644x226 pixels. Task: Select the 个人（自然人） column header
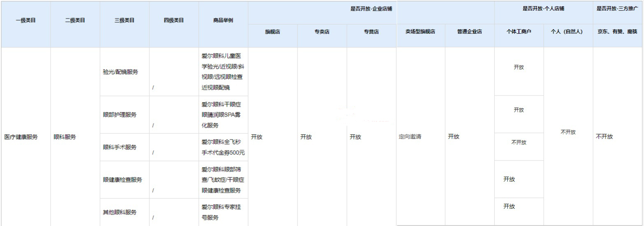(x=568, y=32)
